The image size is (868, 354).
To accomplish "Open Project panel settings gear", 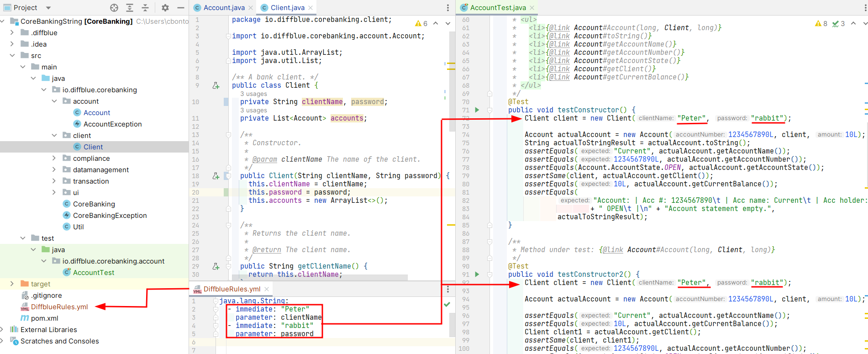I will [165, 8].
